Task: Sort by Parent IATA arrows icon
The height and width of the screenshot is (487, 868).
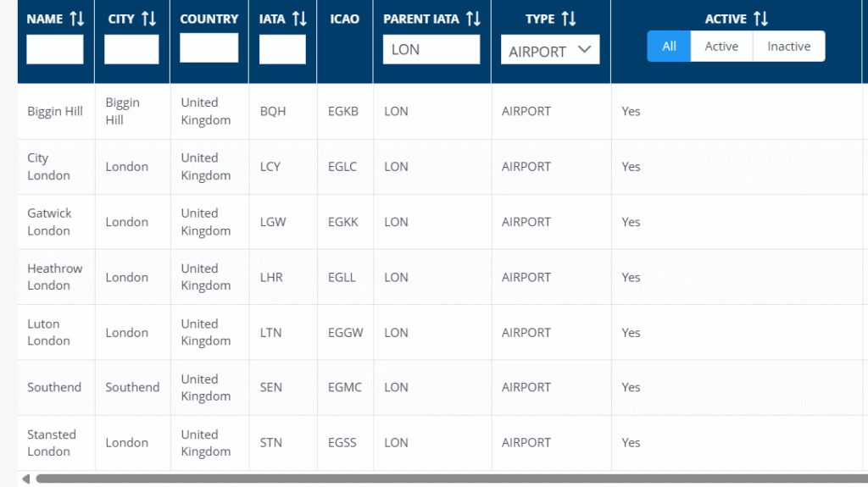Action: pos(473,19)
